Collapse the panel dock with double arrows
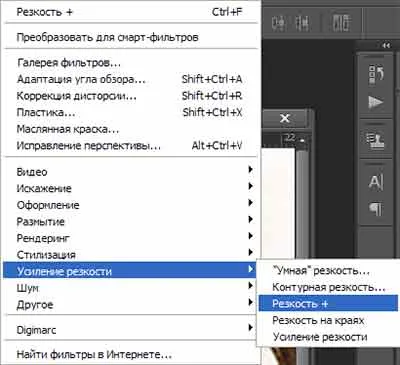400x365 pixels. (386, 45)
